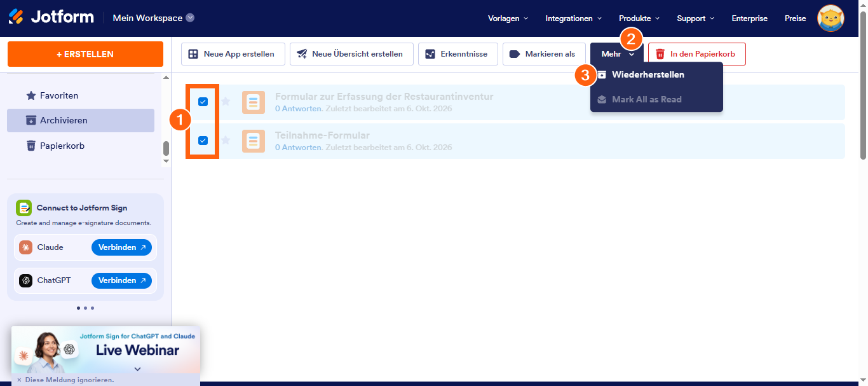The image size is (868, 386).
Task: Uncheck the Teilnahme-Formular checkbox
Action: (x=203, y=141)
